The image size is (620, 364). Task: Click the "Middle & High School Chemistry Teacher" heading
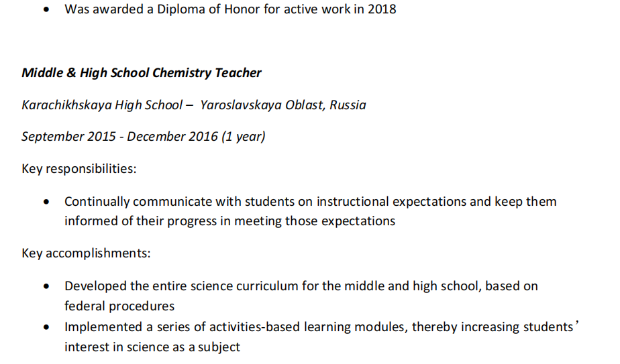pyautogui.click(x=142, y=73)
